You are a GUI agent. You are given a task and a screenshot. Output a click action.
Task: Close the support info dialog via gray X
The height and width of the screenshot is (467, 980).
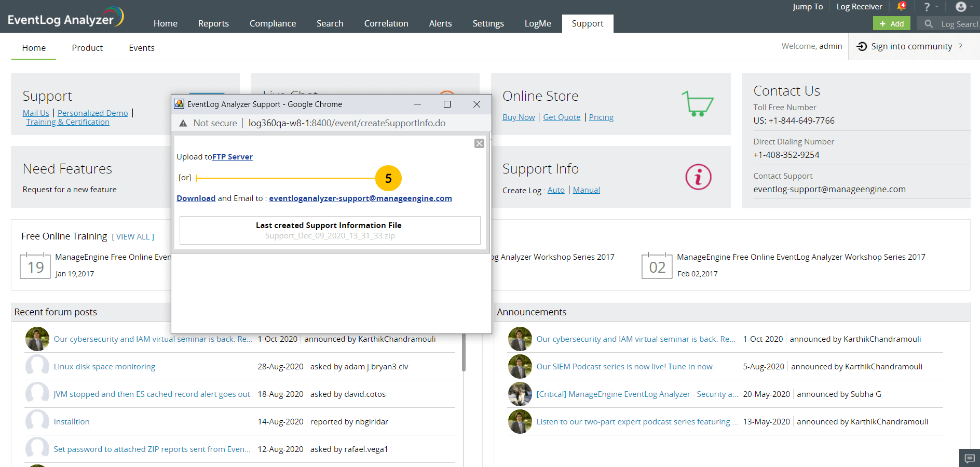coord(479,143)
